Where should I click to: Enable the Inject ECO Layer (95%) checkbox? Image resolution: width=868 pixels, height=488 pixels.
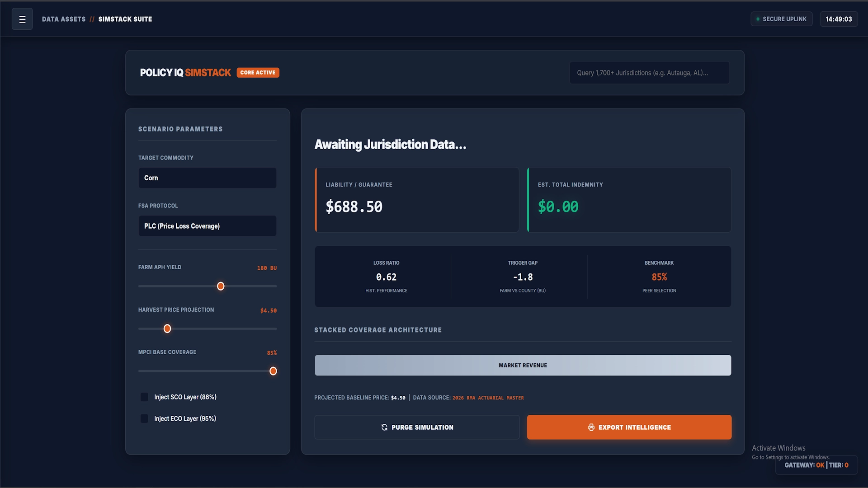(x=144, y=418)
